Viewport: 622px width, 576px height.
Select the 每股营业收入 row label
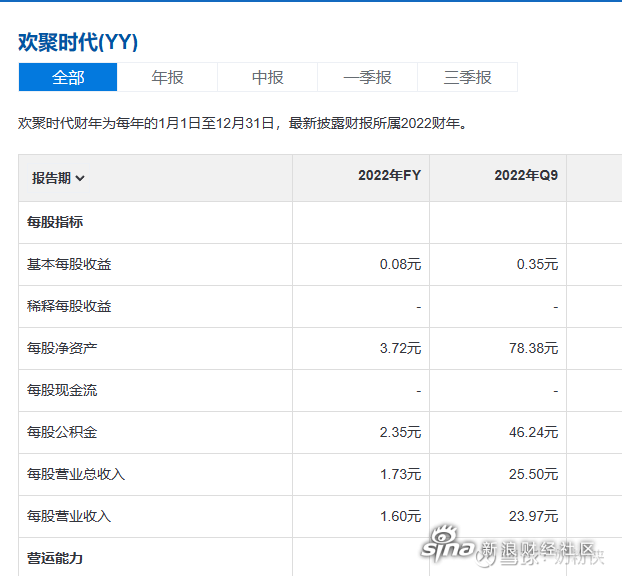pos(69,516)
